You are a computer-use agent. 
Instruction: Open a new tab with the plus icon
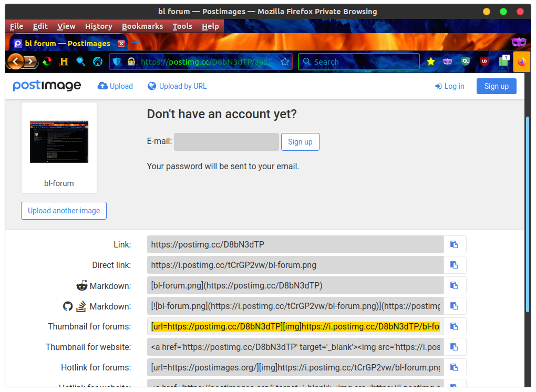tap(136, 43)
